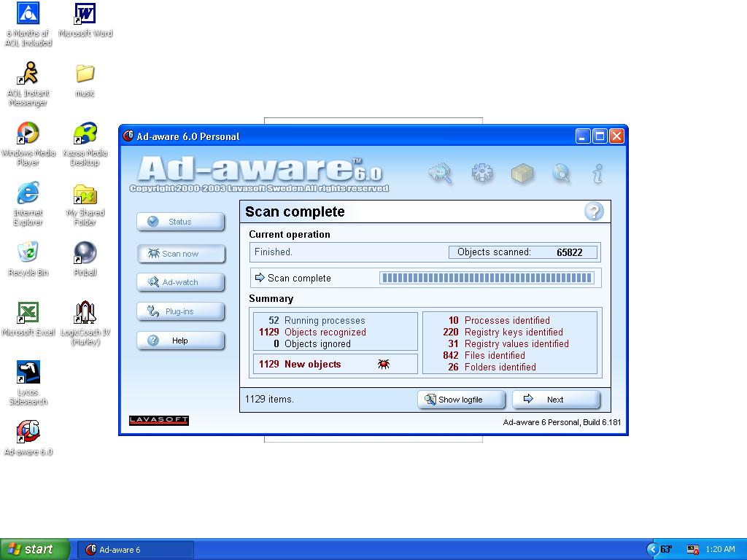This screenshot has width=747, height=560.
Task: Open the Windows start menu
Action: pyautogui.click(x=35, y=549)
